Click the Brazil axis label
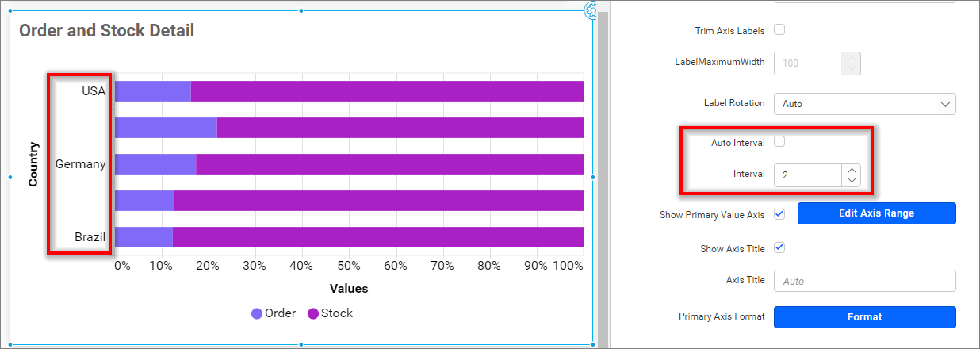The image size is (980, 349). coord(90,237)
